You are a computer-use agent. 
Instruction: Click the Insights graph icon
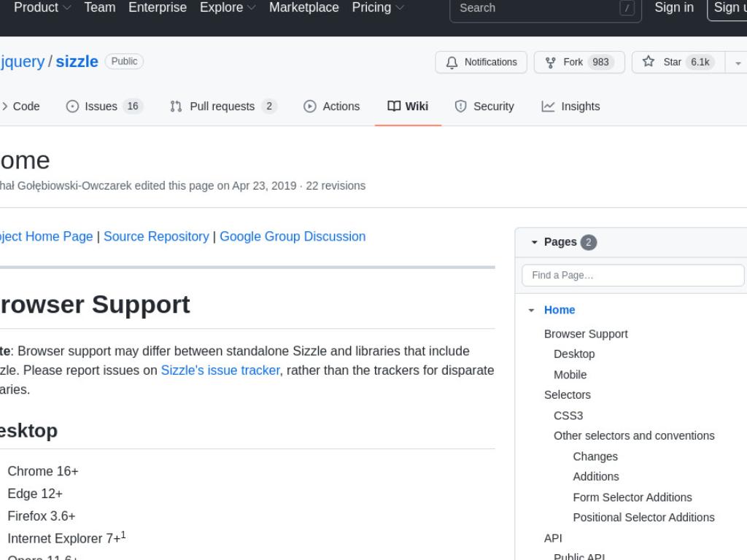(x=548, y=106)
